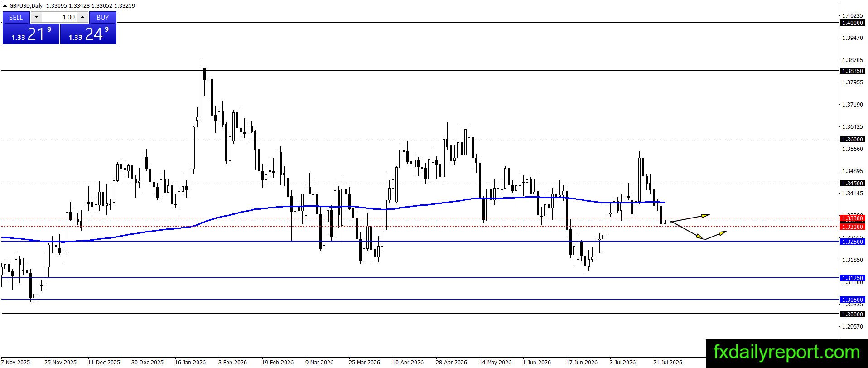
Task: Click the lot volume field showing 1.00
Action: click(x=59, y=17)
